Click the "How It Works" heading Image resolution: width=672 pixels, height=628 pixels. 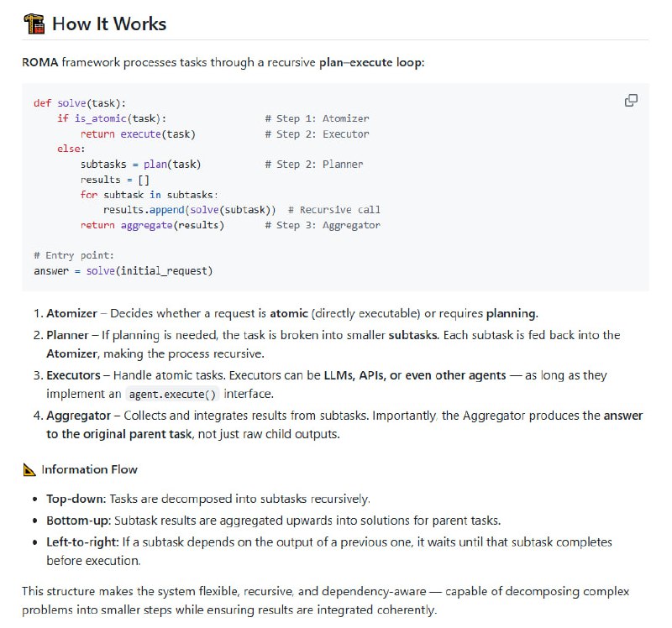(109, 24)
